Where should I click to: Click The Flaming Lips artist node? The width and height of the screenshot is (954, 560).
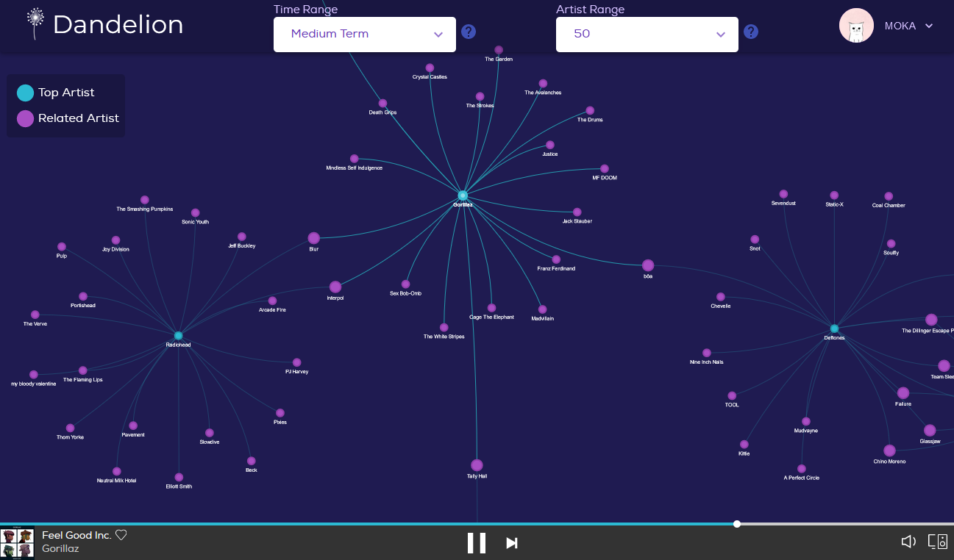(83, 370)
